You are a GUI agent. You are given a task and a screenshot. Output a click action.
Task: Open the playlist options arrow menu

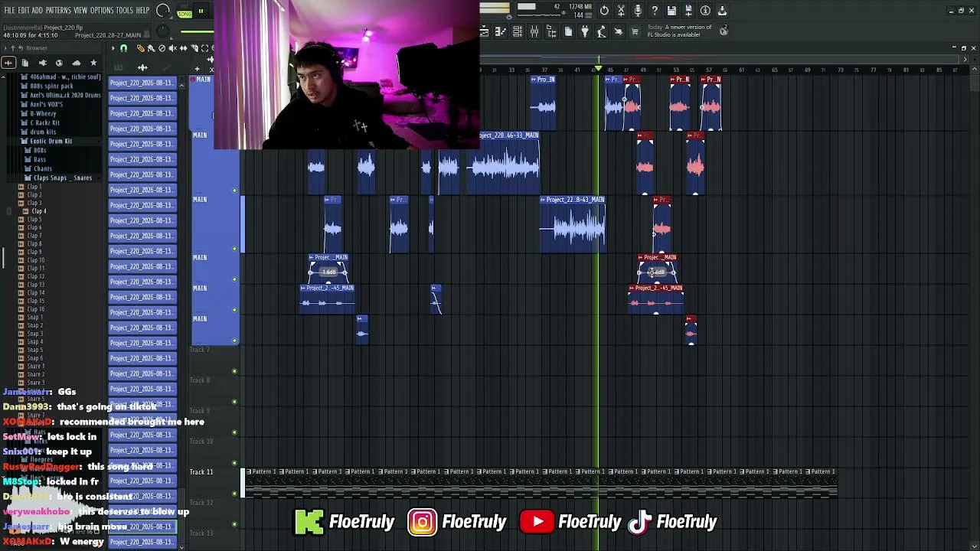click(113, 48)
